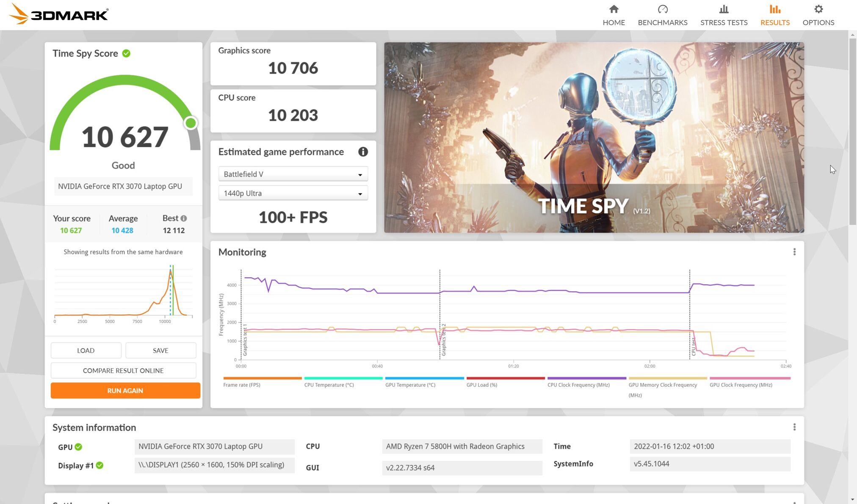This screenshot has height=504, width=857.
Task: Click the Graphics score 10 706 value
Action: point(293,68)
